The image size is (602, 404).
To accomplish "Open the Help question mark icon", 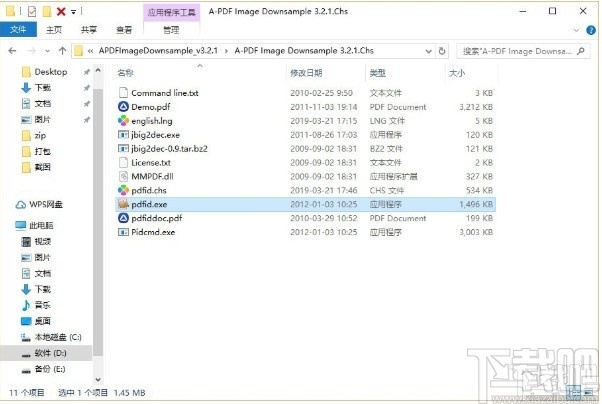I will 591,30.
